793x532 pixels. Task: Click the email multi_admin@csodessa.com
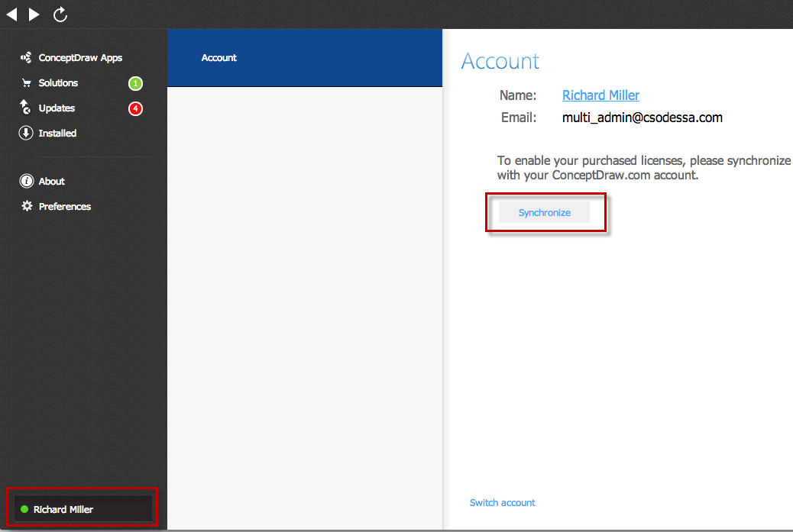click(642, 118)
